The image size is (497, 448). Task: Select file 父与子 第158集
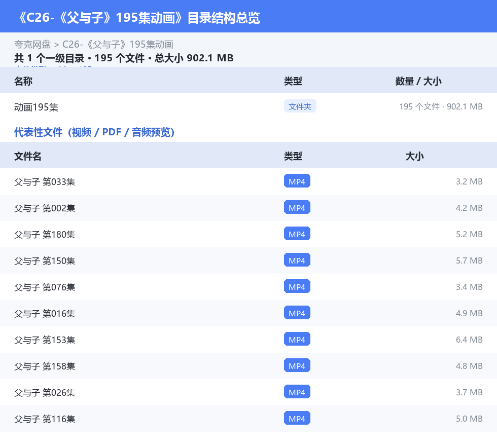coord(45,366)
